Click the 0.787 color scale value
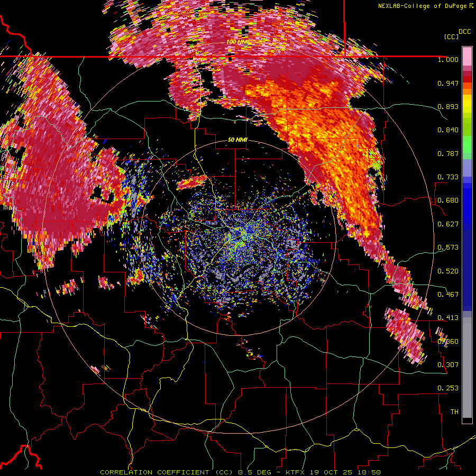The height and width of the screenshot is (476, 476). [448, 153]
